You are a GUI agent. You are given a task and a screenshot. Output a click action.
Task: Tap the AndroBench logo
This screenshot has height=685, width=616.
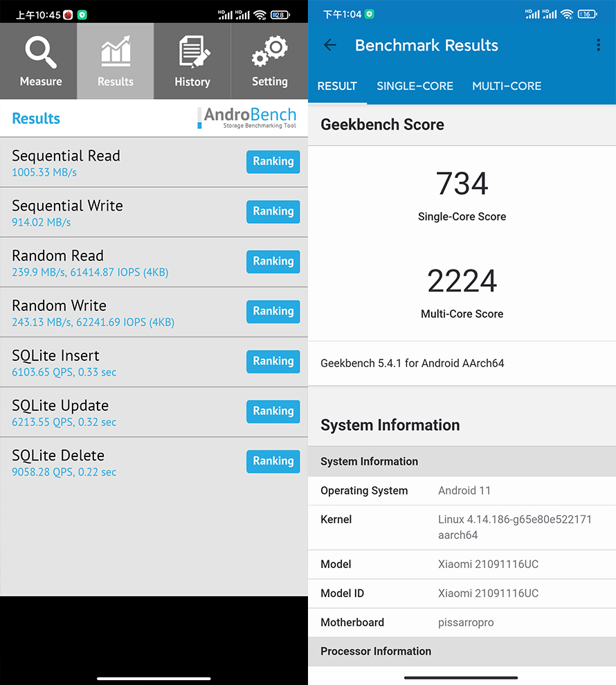point(247,118)
